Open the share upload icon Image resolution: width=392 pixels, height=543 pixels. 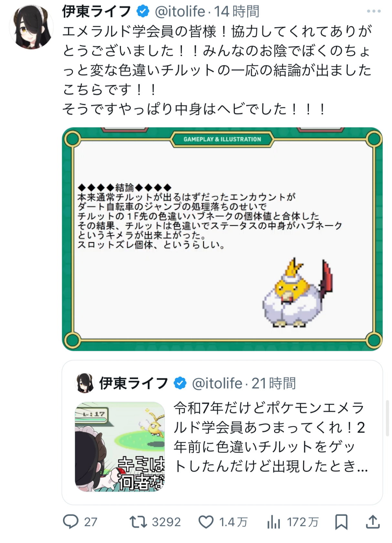[373, 522]
